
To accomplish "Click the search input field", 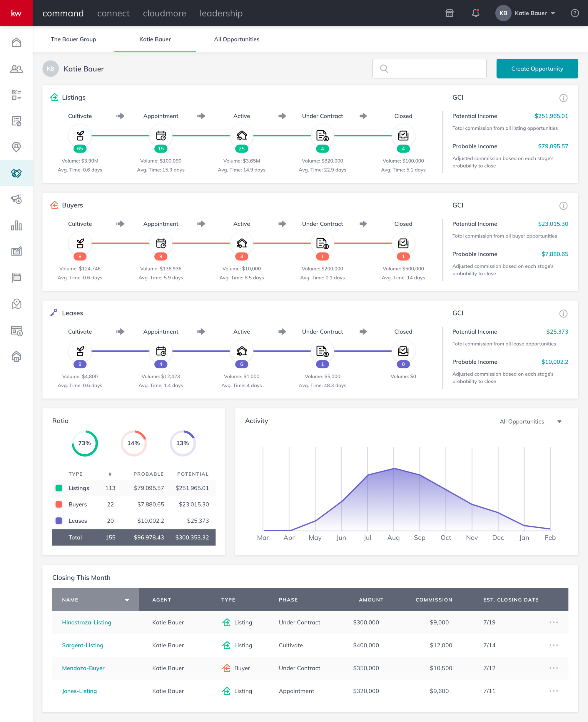I will coord(430,68).
